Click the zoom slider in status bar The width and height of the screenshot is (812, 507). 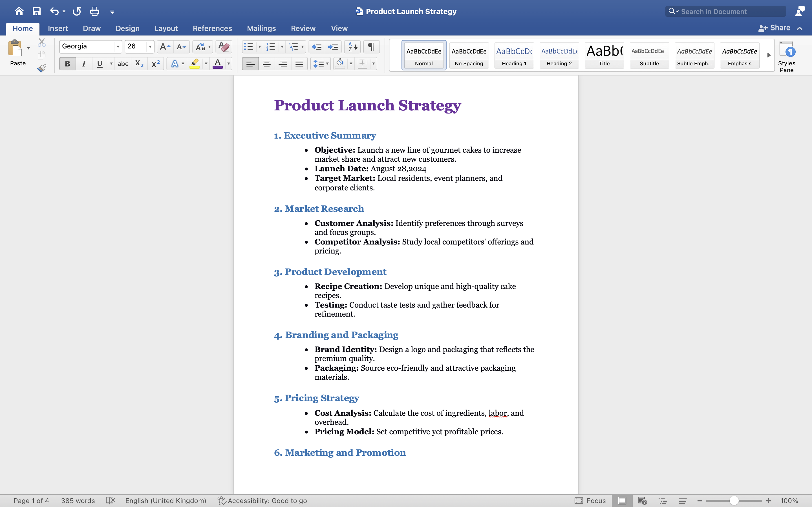point(734,501)
